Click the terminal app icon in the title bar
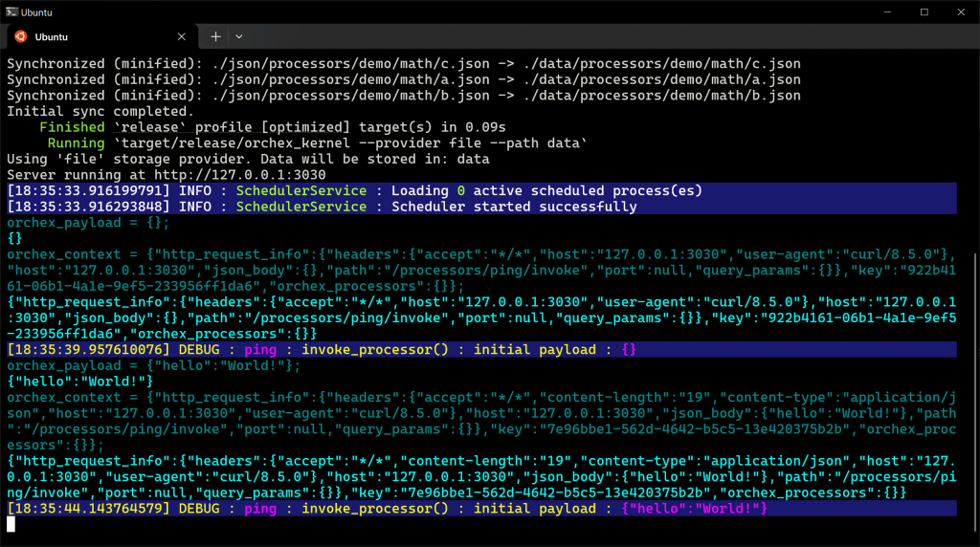 click(x=11, y=11)
